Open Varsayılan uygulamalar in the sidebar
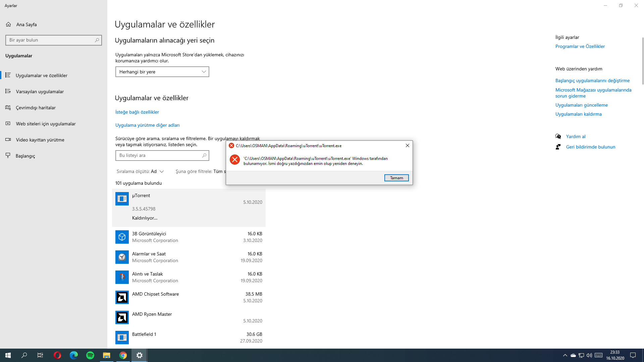644x362 pixels. click(40, 92)
